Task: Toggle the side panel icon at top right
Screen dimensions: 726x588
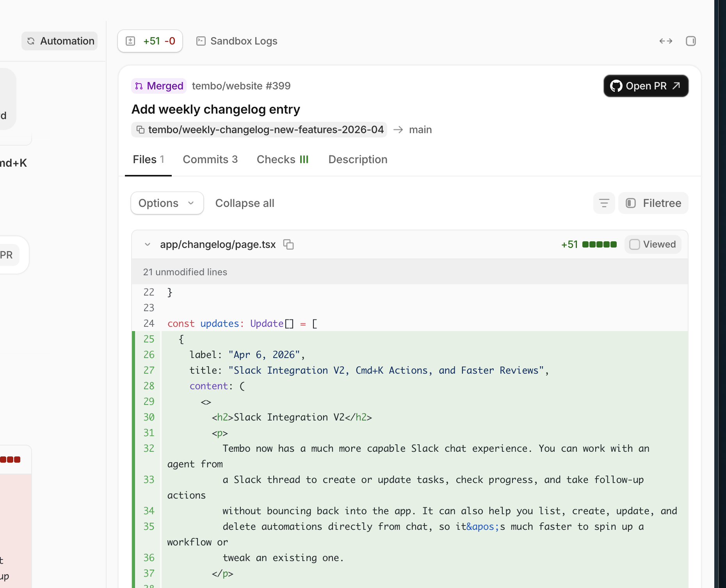Action: pyautogui.click(x=690, y=41)
